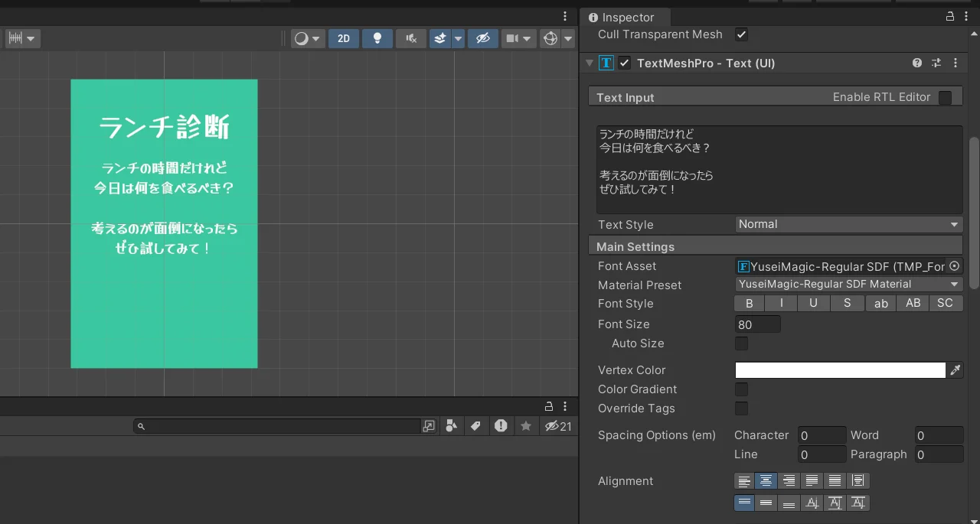Viewport: 980px width, 524px height.
Task: Lock the Inspector panel
Action: (950, 16)
